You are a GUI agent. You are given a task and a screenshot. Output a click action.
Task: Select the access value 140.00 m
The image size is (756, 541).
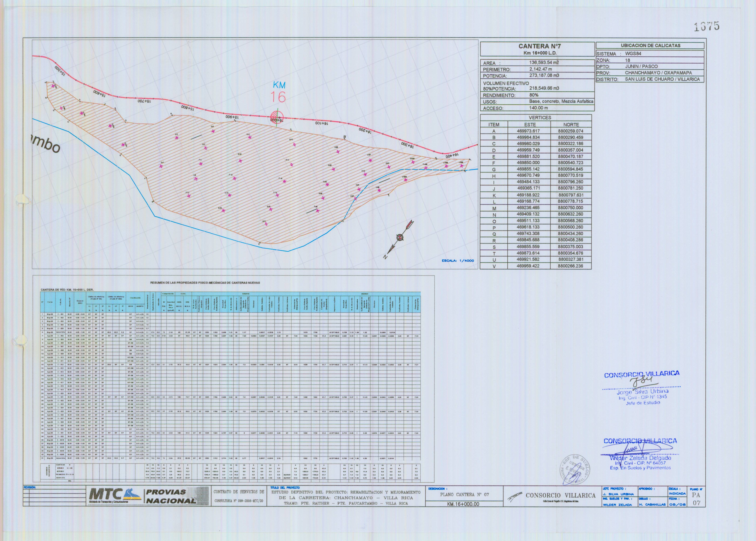[x=538, y=108]
